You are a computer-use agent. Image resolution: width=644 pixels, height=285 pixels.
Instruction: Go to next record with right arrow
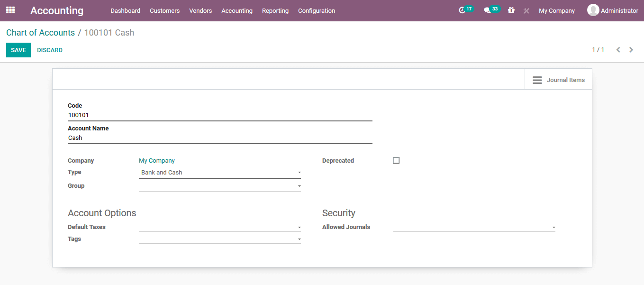click(631, 49)
